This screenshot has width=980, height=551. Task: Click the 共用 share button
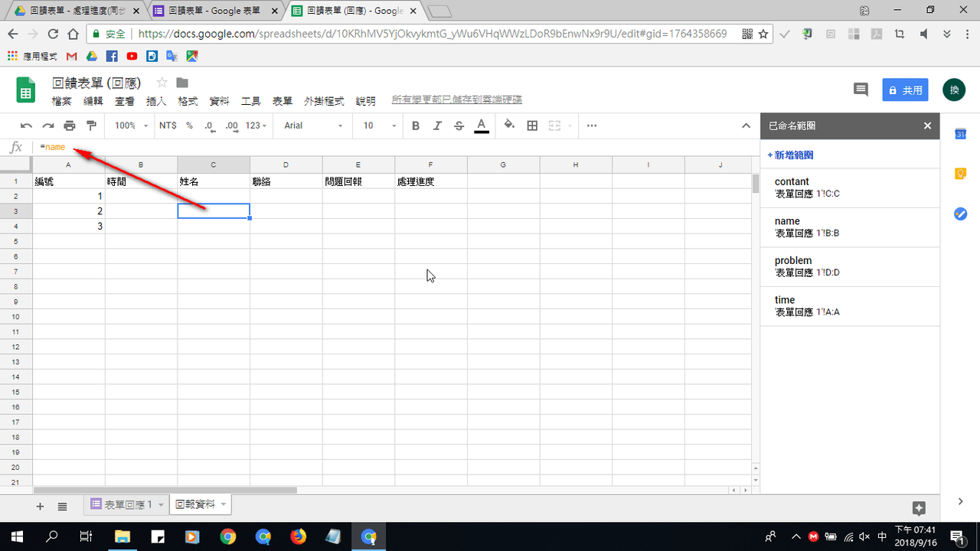click(x=905, y=90)
